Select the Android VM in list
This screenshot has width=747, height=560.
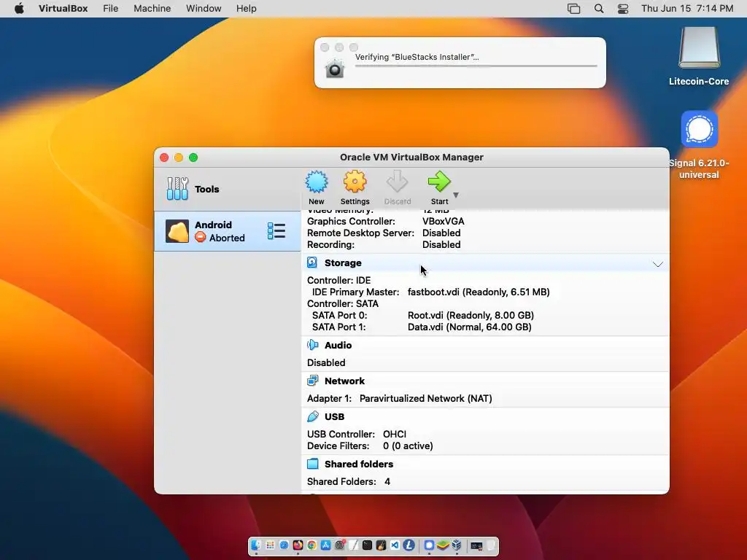click(228, 231)
